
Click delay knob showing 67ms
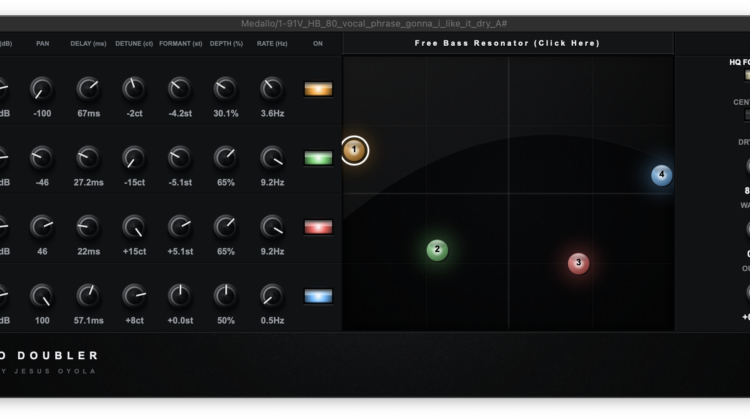click(88, 89)
